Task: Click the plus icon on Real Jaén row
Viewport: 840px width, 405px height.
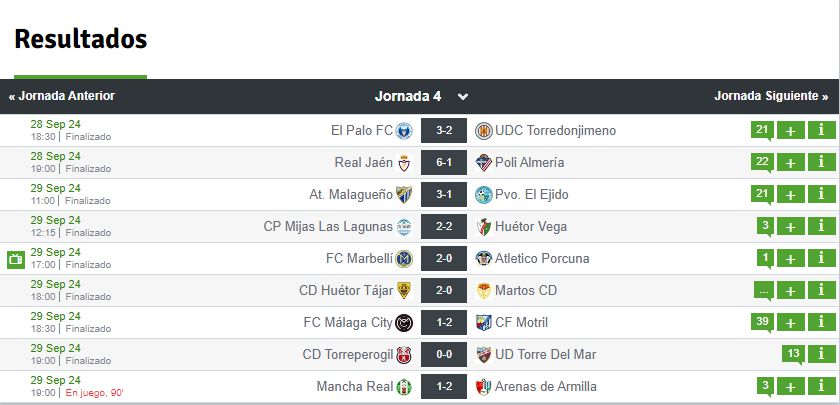Action: coord(791,162)
